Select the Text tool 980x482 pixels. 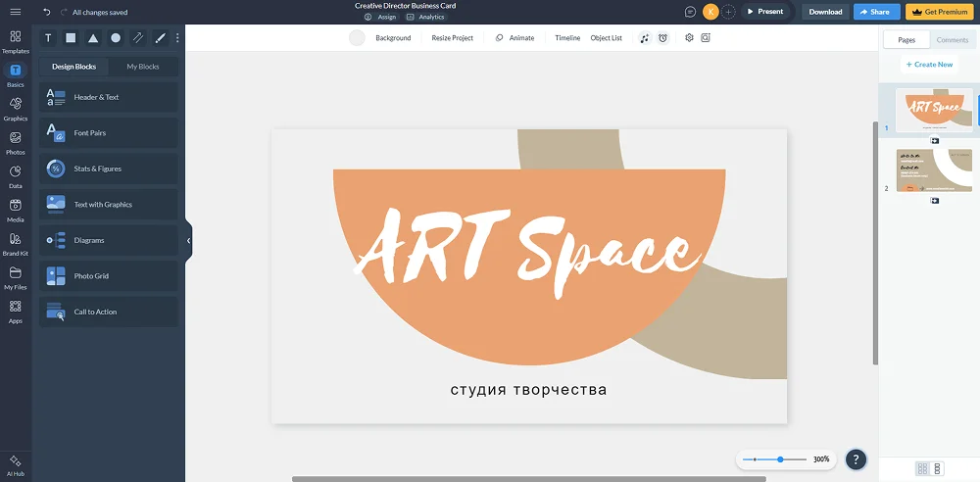coord(48,38)
